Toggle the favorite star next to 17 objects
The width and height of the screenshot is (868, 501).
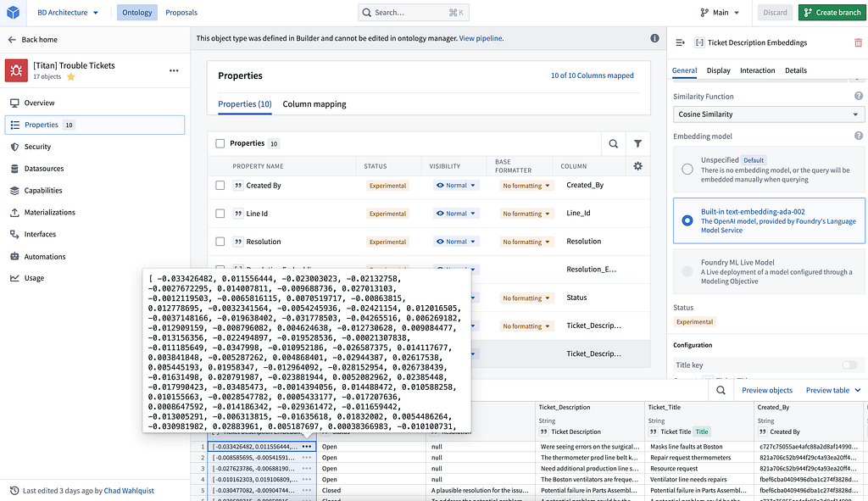point(71,77)
